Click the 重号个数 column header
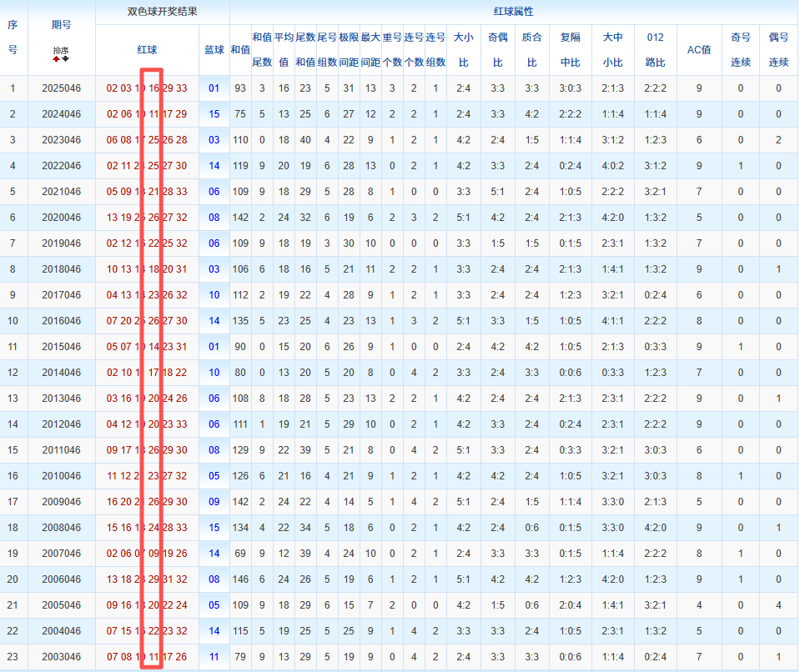Viewport: 800px width, 672px height. click(392, 49)
